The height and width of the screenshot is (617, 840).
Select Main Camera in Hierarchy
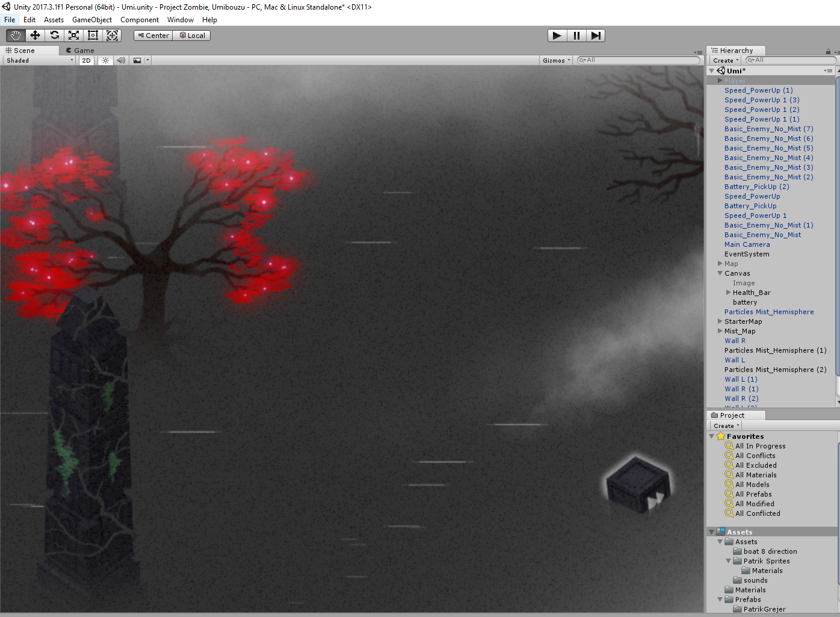pyautogui.click(x=747, y=244)
